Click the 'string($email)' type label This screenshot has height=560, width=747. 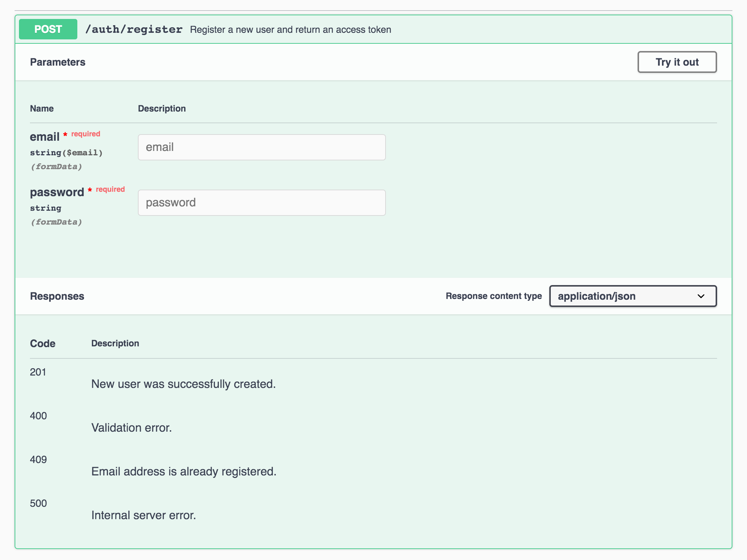pyautogui.click(x=66, y=153)
